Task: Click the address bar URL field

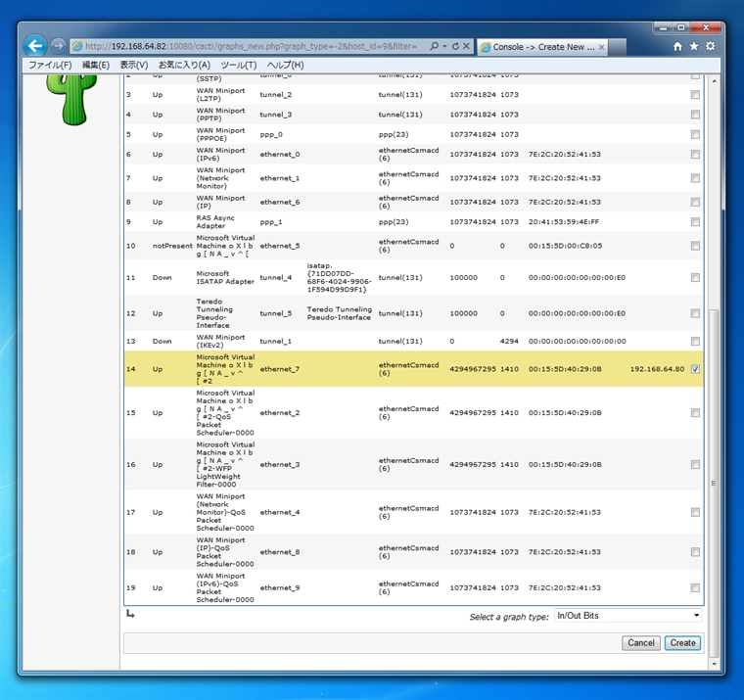Action: coord(252,46)
